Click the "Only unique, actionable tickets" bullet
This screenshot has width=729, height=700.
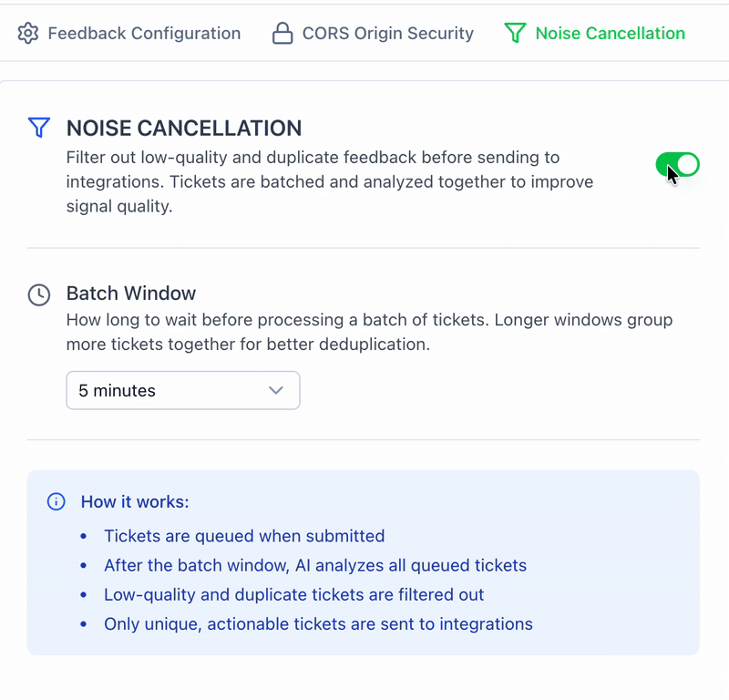coord(318,624)
